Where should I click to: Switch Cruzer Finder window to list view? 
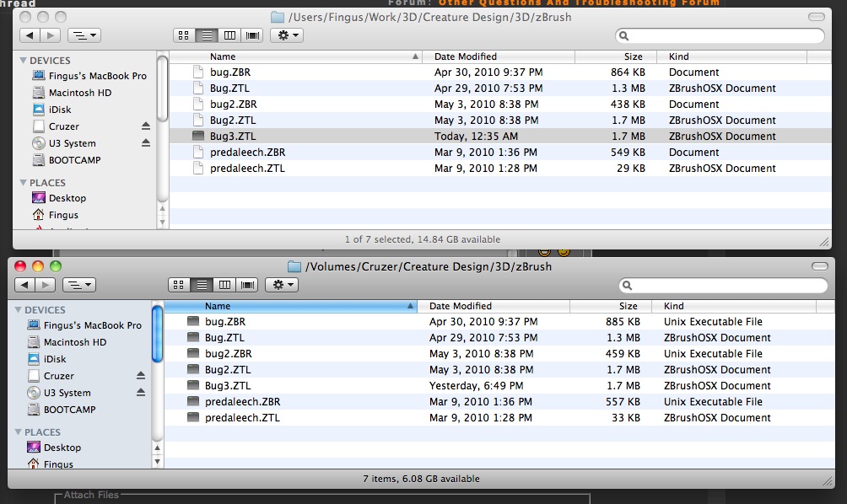pyautogui.click(x=202, y=285)
